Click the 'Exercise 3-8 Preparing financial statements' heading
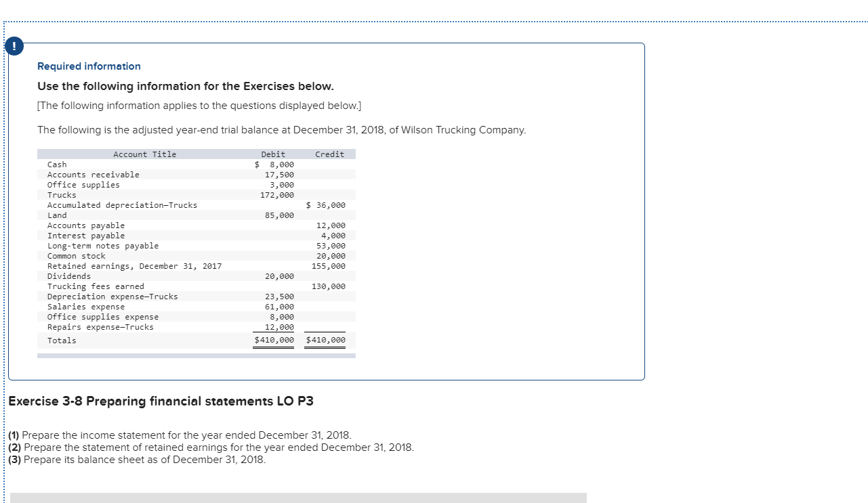 [161, 401]
